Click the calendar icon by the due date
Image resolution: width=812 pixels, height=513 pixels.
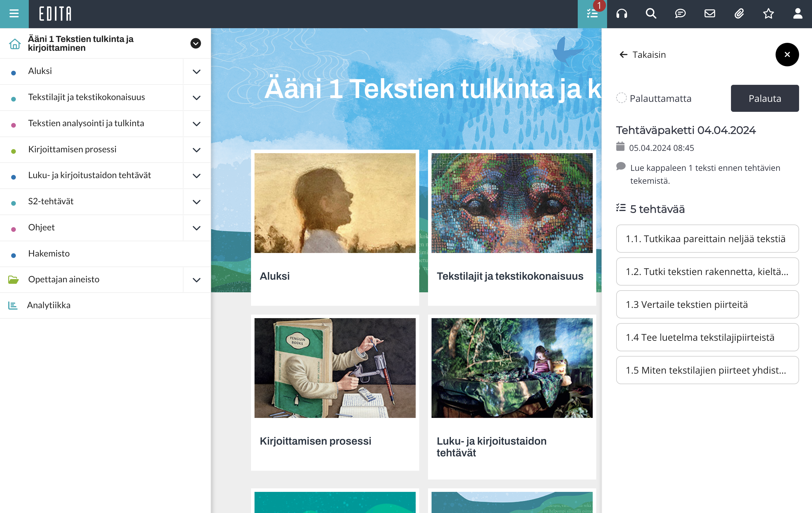[x=620, y=147]
